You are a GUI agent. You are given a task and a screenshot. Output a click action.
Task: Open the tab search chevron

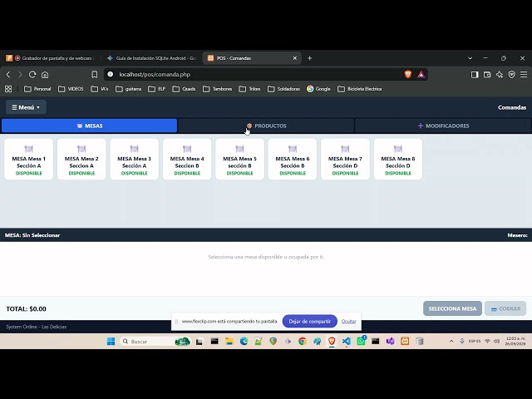470,58
